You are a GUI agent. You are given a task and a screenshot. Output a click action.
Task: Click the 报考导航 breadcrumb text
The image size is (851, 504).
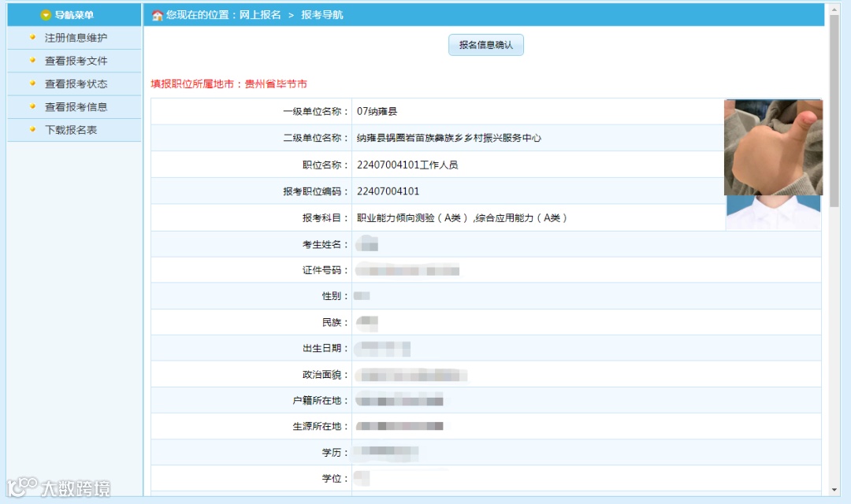click(321, 15)
